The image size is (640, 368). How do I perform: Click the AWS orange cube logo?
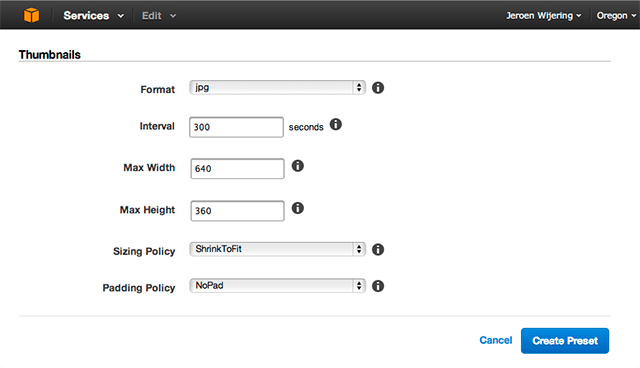pos(31,16)
